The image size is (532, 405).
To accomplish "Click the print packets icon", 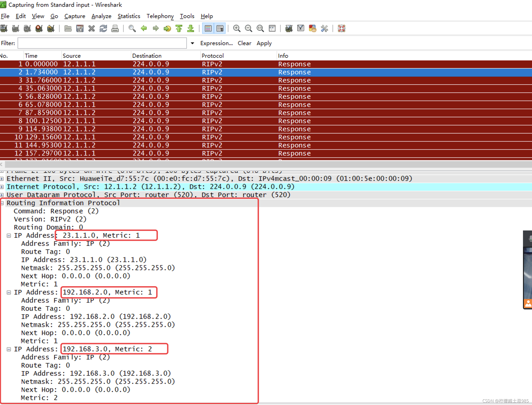I will [x=115, y=28].
